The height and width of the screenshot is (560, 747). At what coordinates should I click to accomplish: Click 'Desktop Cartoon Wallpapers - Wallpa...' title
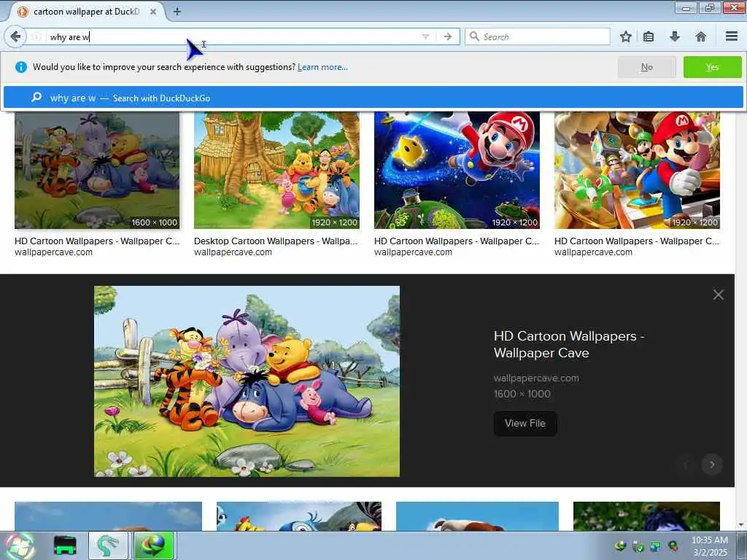point(275,241)
